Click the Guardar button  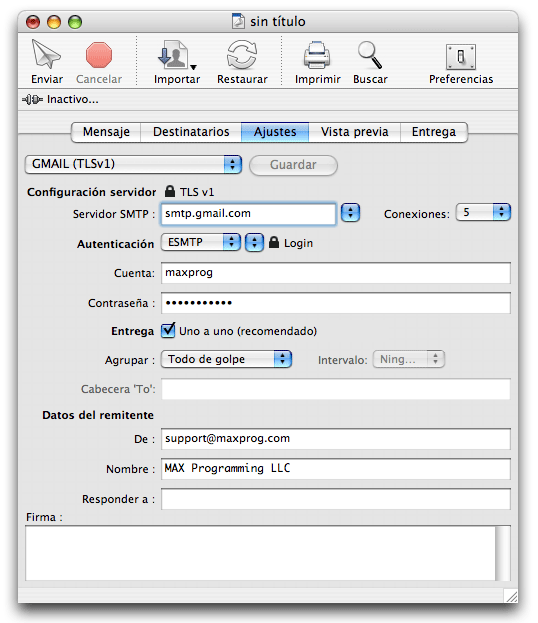pos(293,164)
